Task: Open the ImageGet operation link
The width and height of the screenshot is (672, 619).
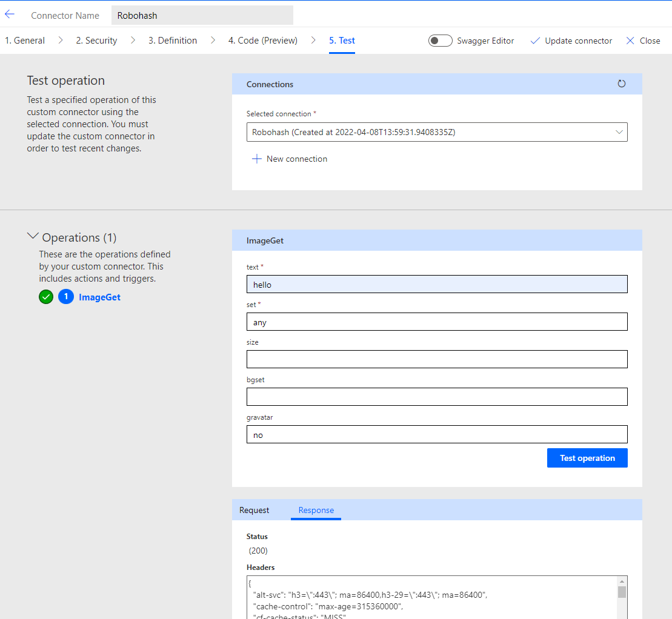Action: point(99,297)
